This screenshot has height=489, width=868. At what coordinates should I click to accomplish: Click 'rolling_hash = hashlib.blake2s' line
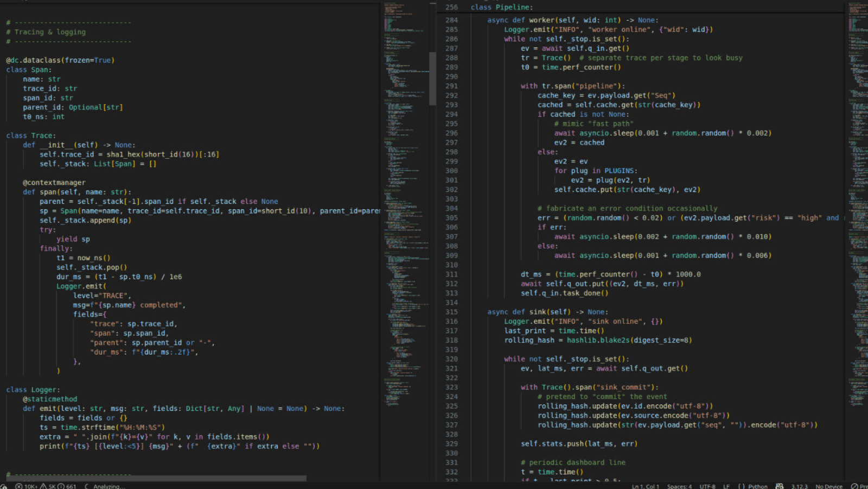(598, 340)
